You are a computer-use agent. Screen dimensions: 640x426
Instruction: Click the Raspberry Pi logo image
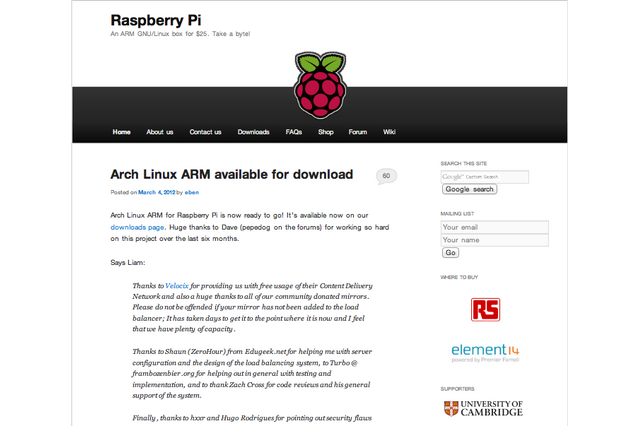(x=319, y=86)
